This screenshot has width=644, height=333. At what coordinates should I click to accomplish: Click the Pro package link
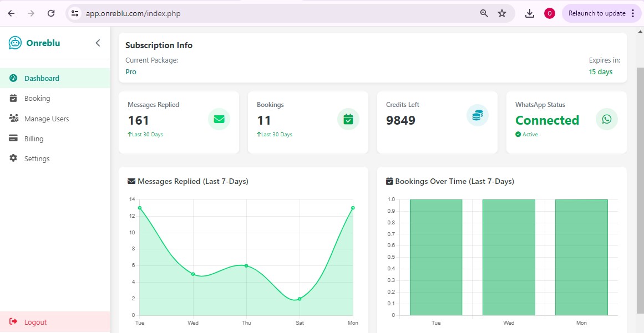click(130, 71)
